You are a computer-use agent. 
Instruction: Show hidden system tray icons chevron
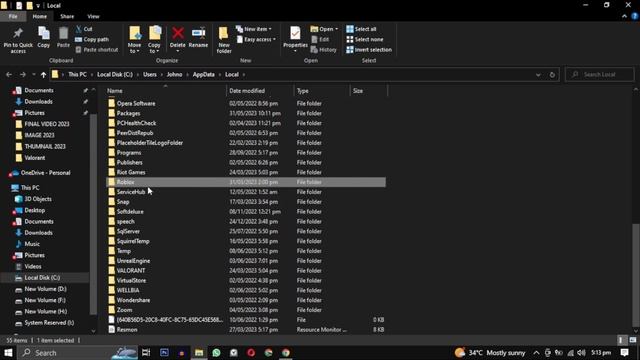(x=536, y=353)
